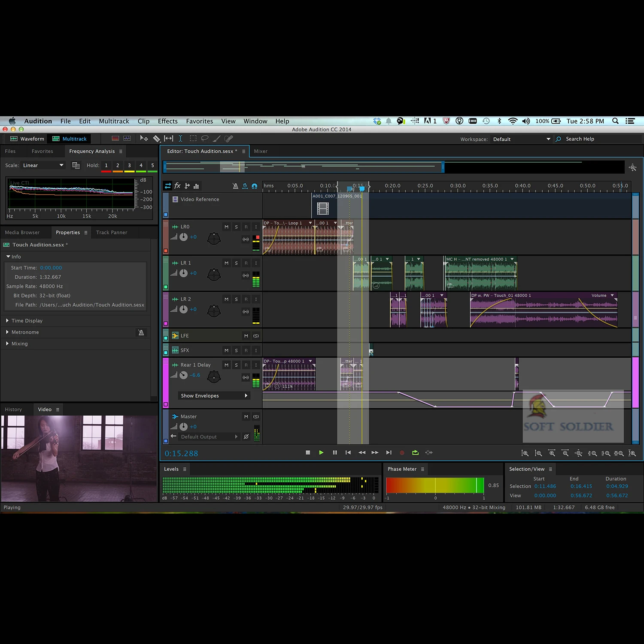Click the red Record button
The image size is (644, 644).
click(402, 453)
